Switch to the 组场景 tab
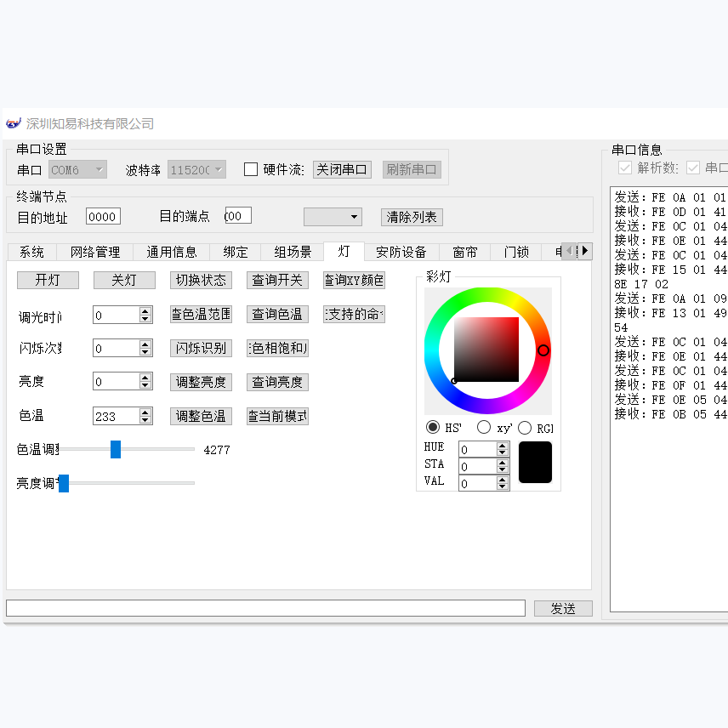728x728 pixels. (x=293, y=252)
